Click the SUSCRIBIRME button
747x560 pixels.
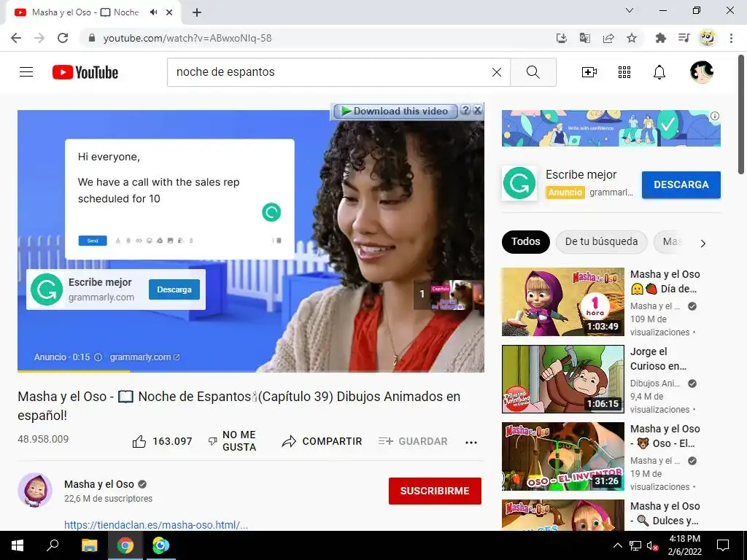435,491
